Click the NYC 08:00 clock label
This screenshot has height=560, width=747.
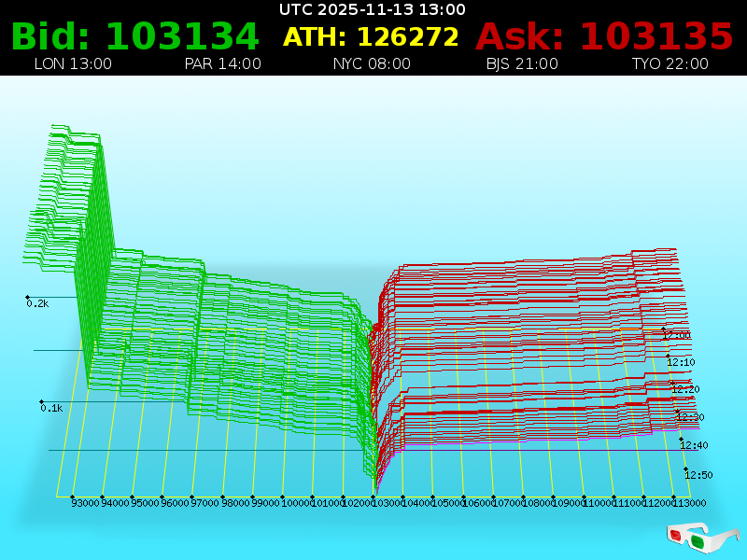pyautogui.click(x=372, y=64)
